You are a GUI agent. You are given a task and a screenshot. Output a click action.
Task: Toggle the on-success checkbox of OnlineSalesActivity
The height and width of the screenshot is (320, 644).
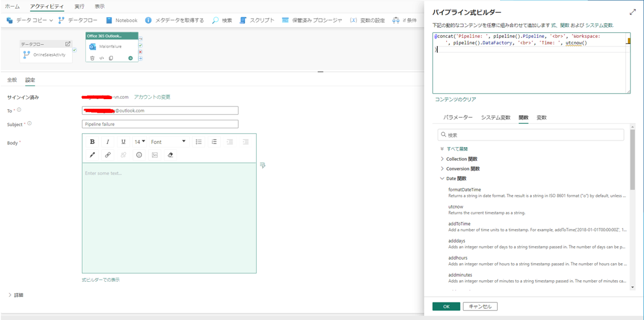pyautogui.click(x=74, y=50)
